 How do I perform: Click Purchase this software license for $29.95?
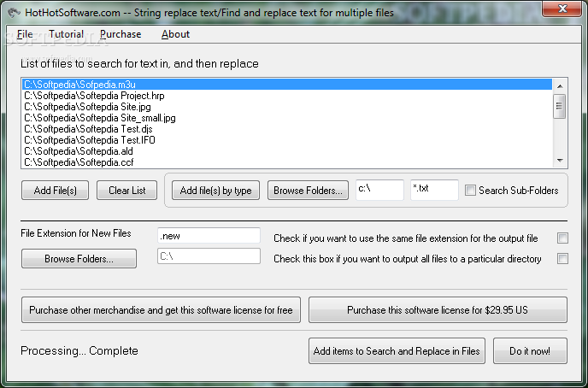438,310
